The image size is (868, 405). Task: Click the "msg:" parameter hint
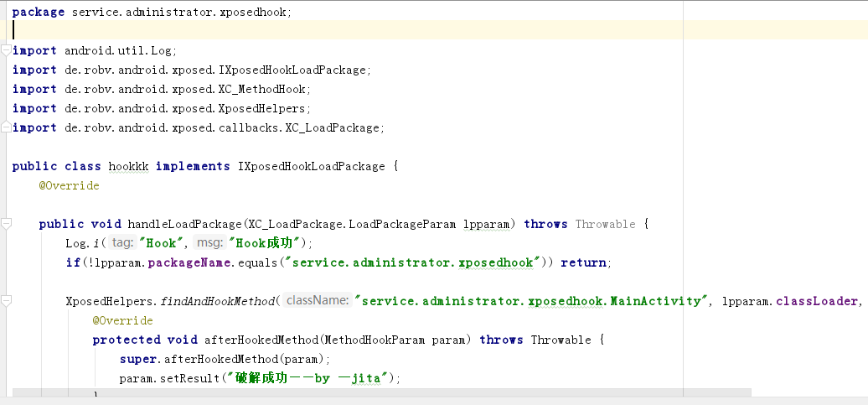(x=208, y=243)
